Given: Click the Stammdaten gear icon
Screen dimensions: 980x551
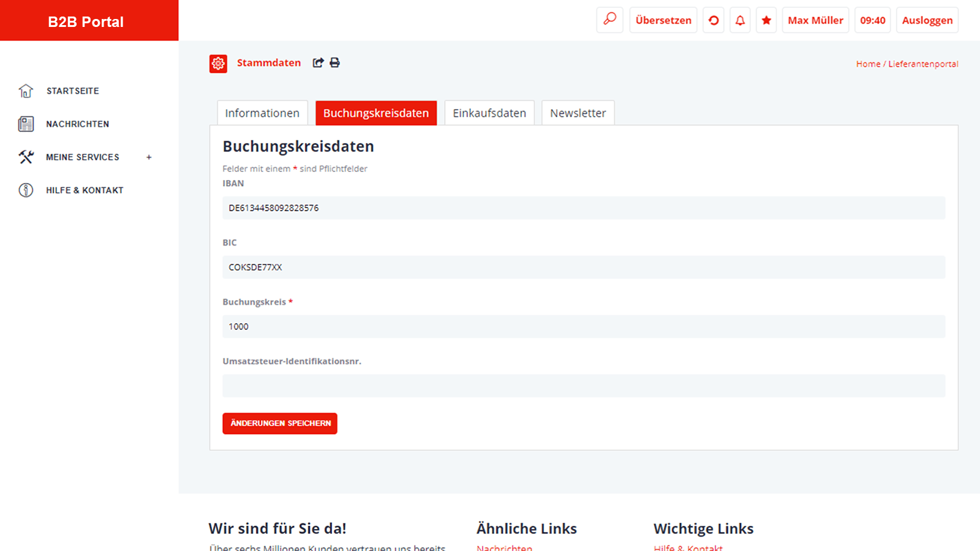Looking at the screenshot, I should 218,63.
